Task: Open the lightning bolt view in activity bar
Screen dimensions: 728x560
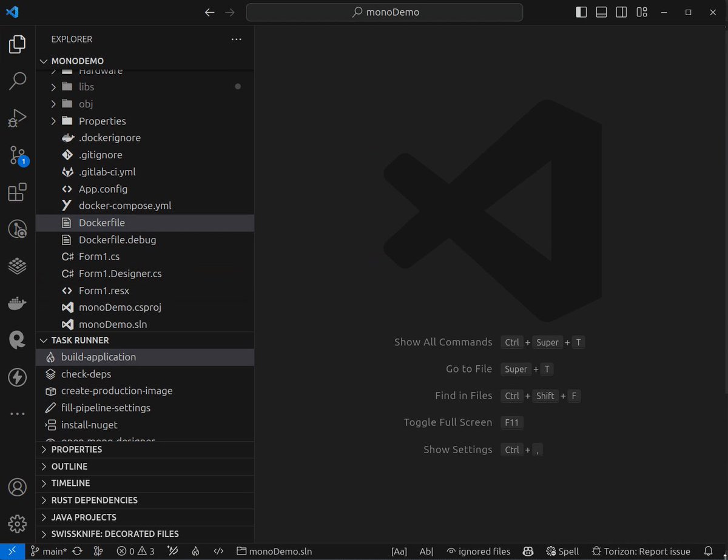Action: pos(18,377)
